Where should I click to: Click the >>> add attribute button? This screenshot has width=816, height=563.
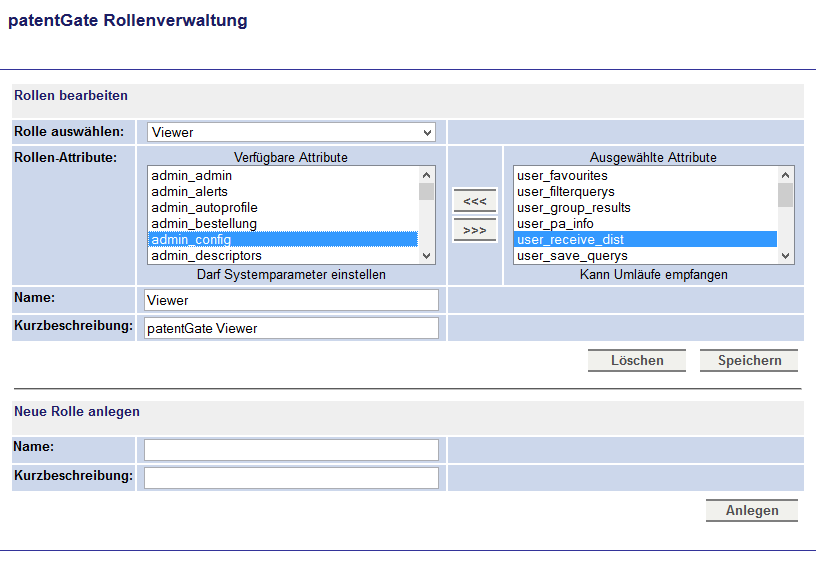[x=475, y=230]
